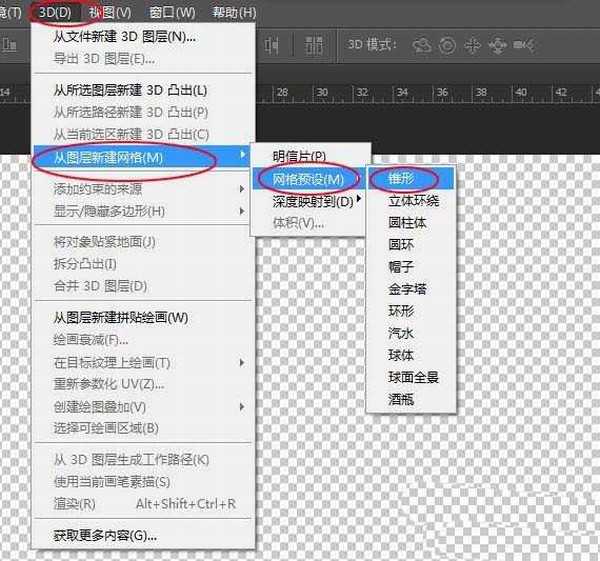Open the 从图层新建网格 submenu
This screenshot has height=561, width=600.
(109, 157)
